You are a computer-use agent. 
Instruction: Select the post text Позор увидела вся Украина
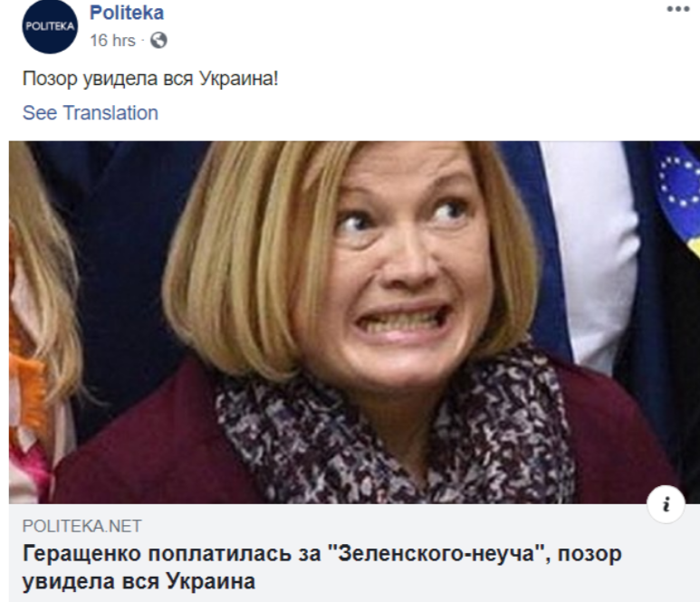150,79
